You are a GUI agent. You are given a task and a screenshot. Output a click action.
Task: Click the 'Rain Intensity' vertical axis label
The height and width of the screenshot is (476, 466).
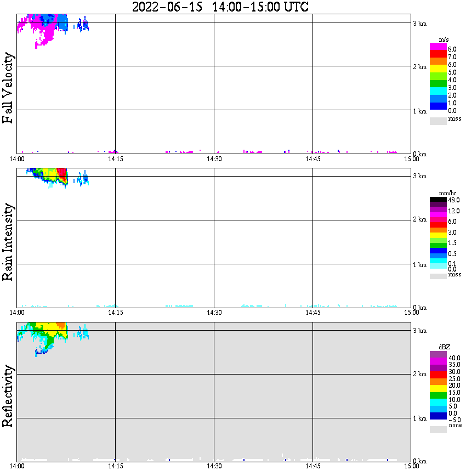8,242
